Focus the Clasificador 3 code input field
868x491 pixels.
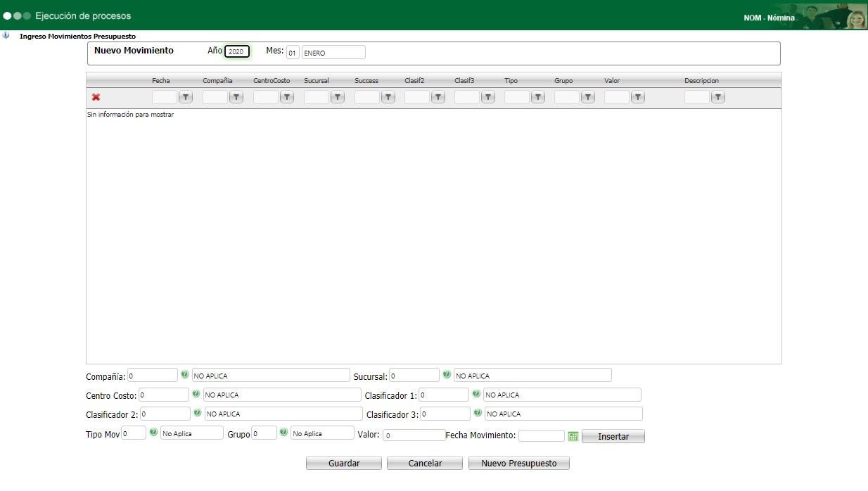(445, 414)
